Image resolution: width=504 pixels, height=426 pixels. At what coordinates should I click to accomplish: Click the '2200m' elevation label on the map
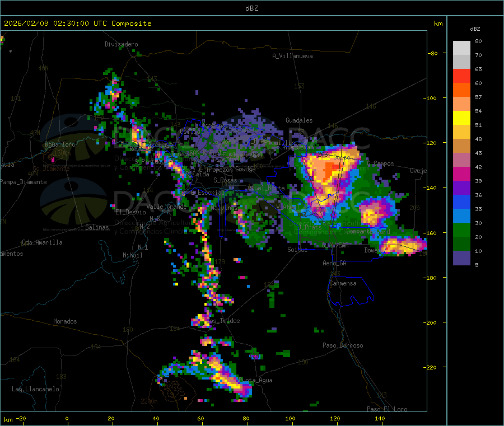point(149,401)
